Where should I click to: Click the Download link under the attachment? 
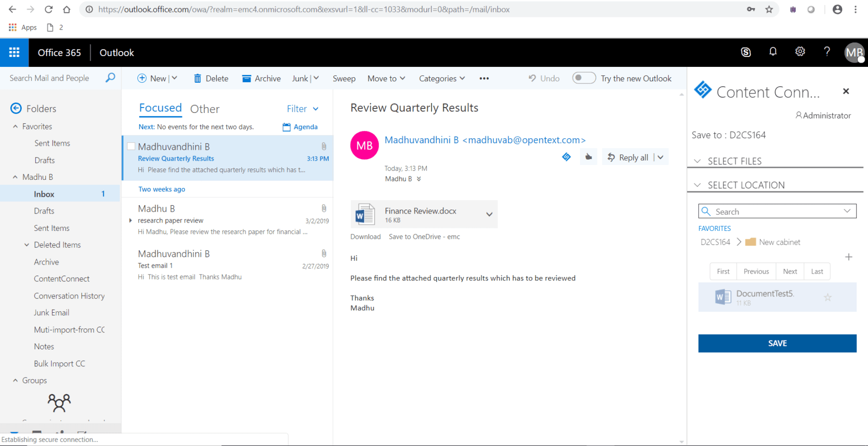(365, 236)
